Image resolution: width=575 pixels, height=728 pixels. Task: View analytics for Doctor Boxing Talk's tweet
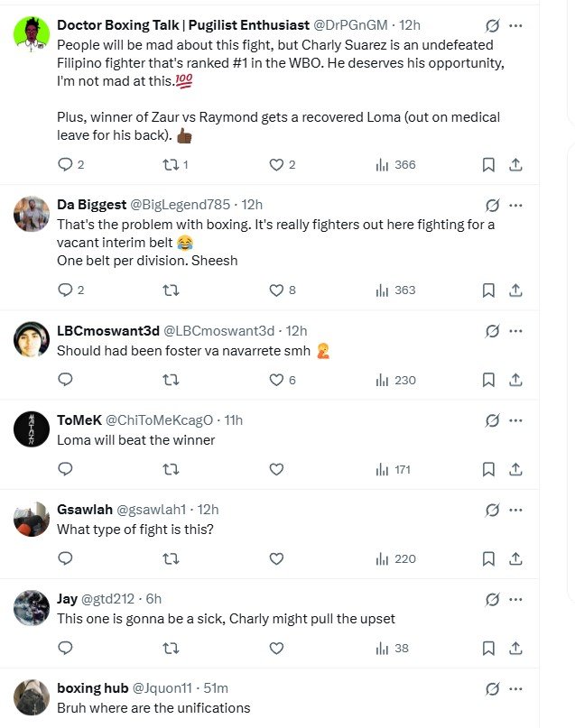394,164
